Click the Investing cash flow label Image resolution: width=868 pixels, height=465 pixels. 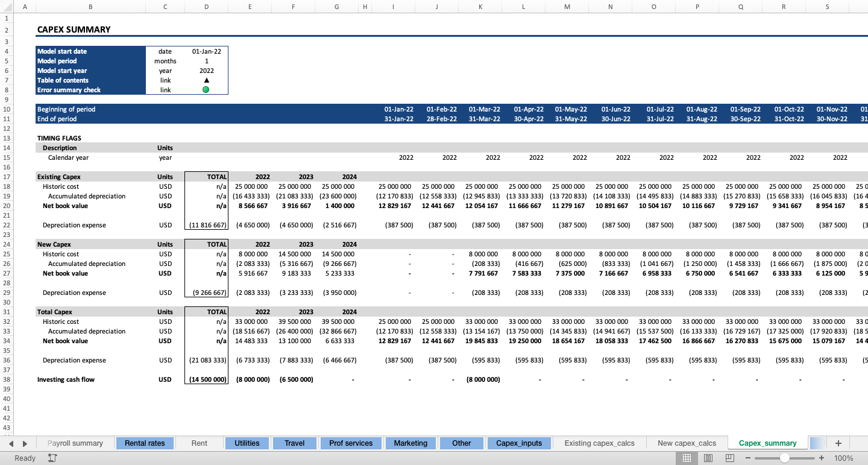pos(66,379)
